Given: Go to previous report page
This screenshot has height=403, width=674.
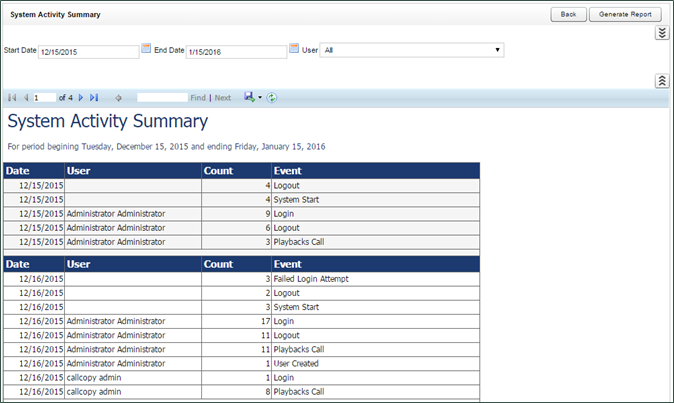Looking at the screenshot, I should 25,98.
